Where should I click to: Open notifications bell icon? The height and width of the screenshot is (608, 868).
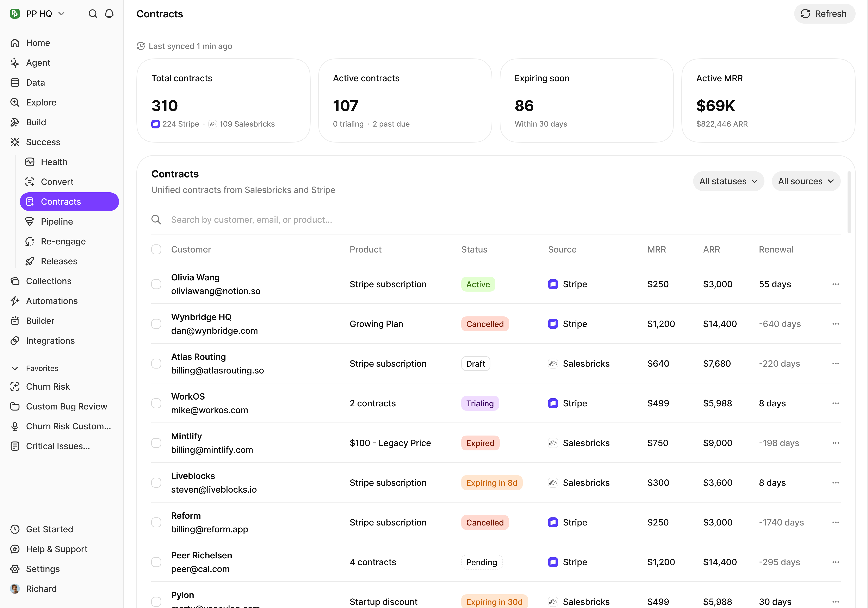(x=109, y=14)
